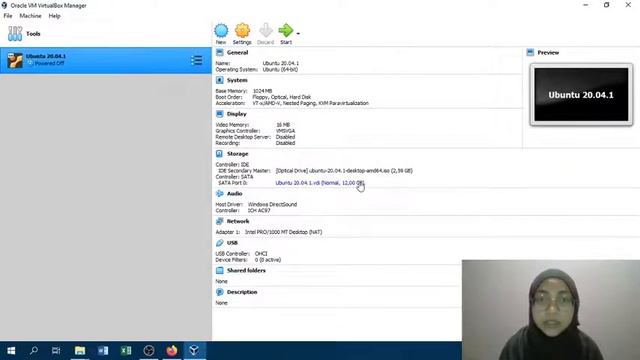Open the Help menu

point(54,16)
